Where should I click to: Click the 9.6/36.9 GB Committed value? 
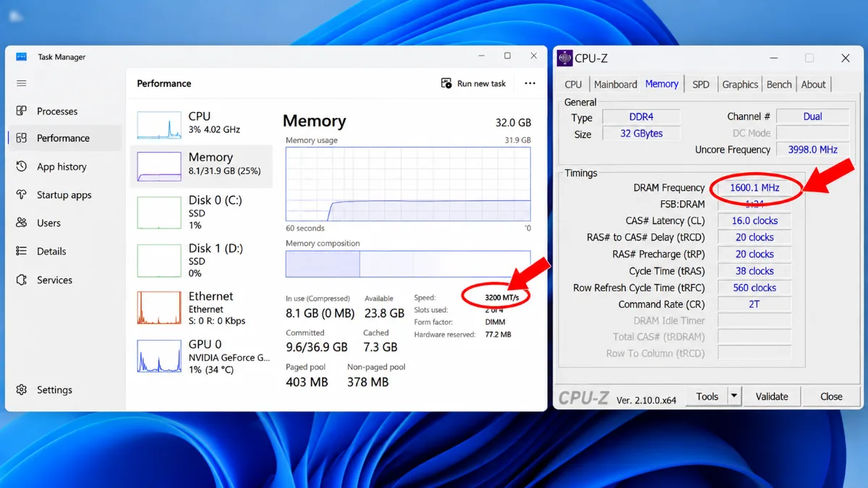point(317,348)
